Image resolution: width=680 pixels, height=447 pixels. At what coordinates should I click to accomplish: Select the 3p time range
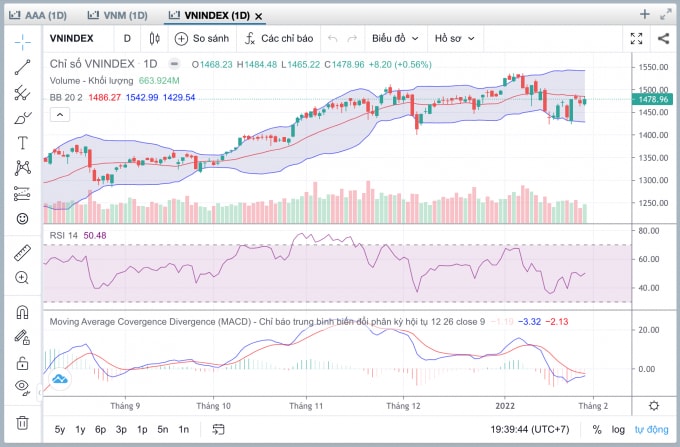pyautogui.click(x=121, y=430)
